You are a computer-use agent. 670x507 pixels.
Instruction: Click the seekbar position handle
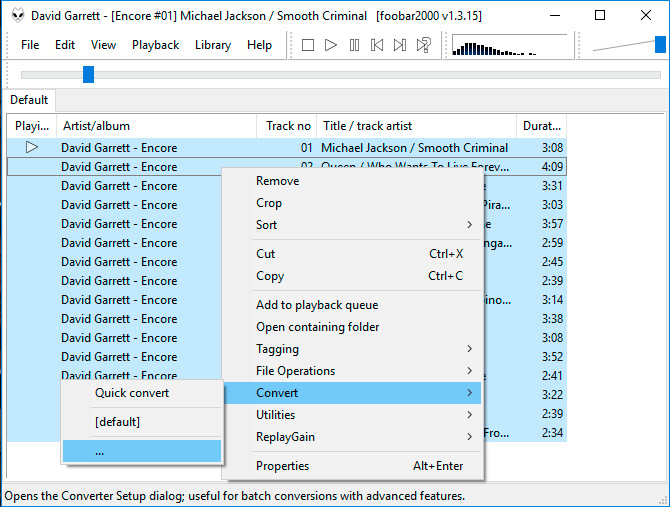click(88, 74)
